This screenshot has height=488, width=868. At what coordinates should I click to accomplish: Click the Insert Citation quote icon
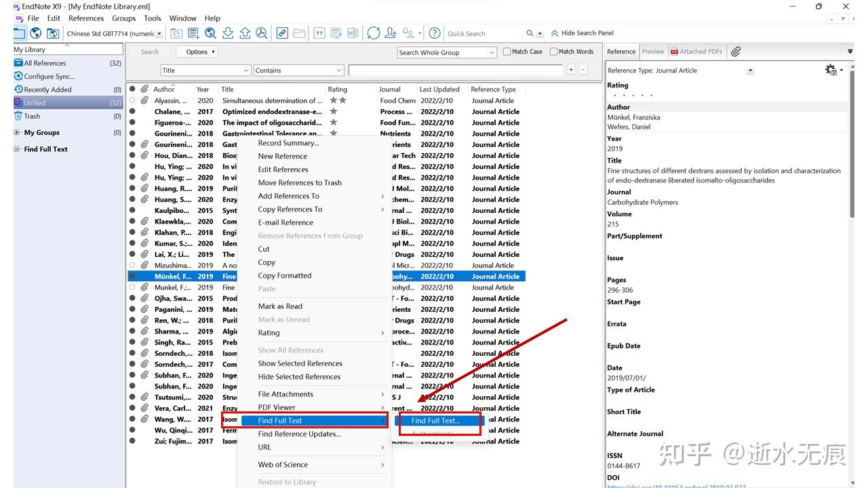[319, 33]
